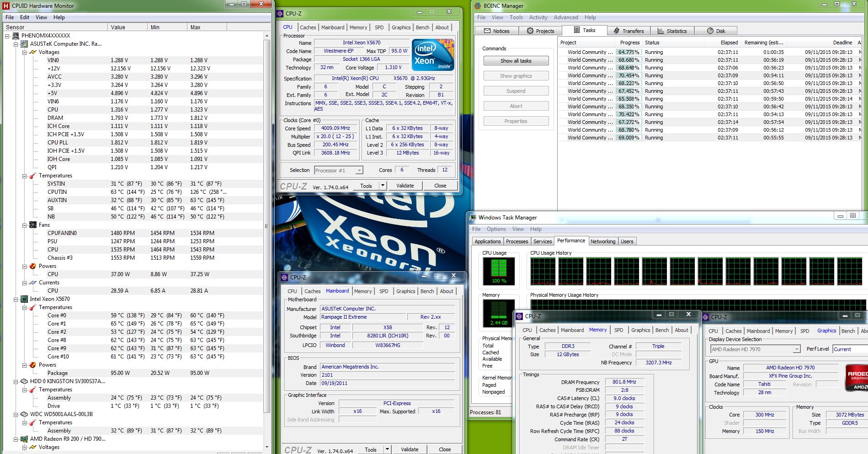Click the top CPU-Z window title icon

pyautogui.click(x=281, y=14)
